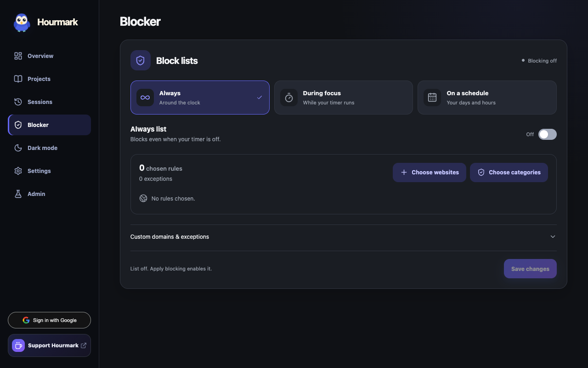Click the "0 exceptions" text
Image resolution: width=588 pixels, height=368 pixels.
click(156, 179)
